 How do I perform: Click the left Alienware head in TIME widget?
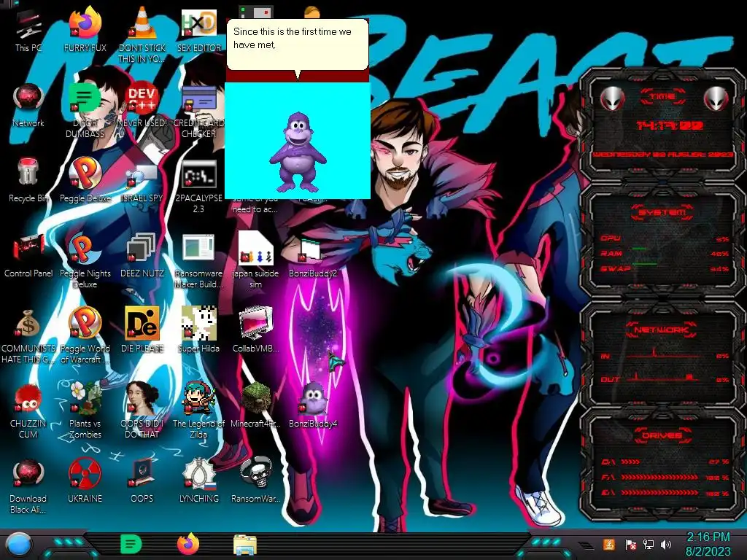(x=612, y=98)
